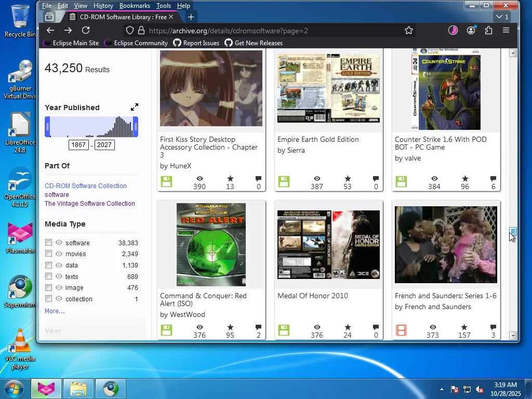The height and width of the screenshot is (399, 532).
Task: Expand the Year Published histogram
Action: click(135, 107)
